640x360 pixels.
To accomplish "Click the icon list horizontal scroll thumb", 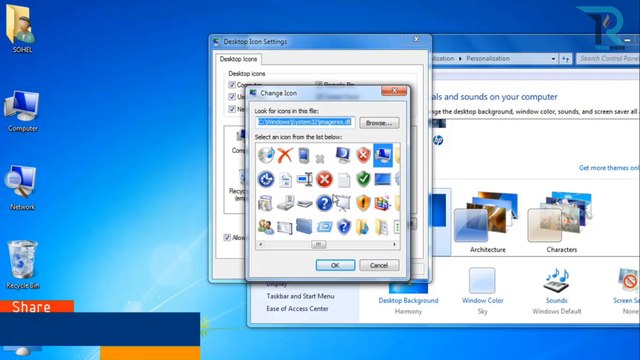I will (x=318, y=244).
